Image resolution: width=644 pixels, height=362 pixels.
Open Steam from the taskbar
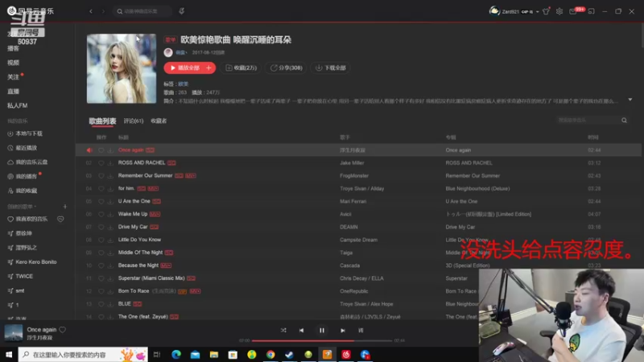tap(289, 355)
